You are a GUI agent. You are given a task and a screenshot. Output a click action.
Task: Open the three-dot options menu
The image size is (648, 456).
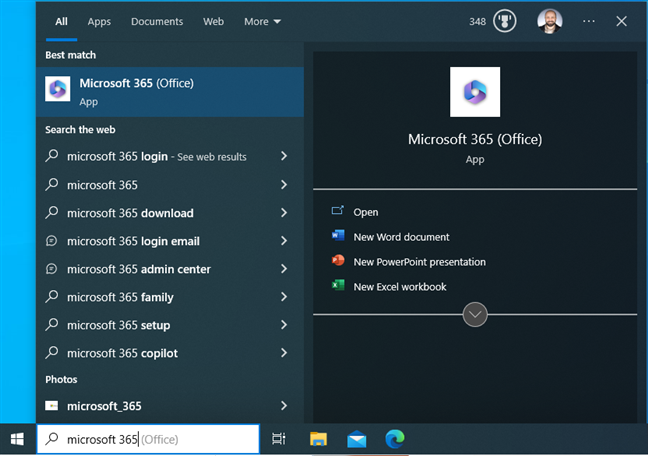click(588, 21)
